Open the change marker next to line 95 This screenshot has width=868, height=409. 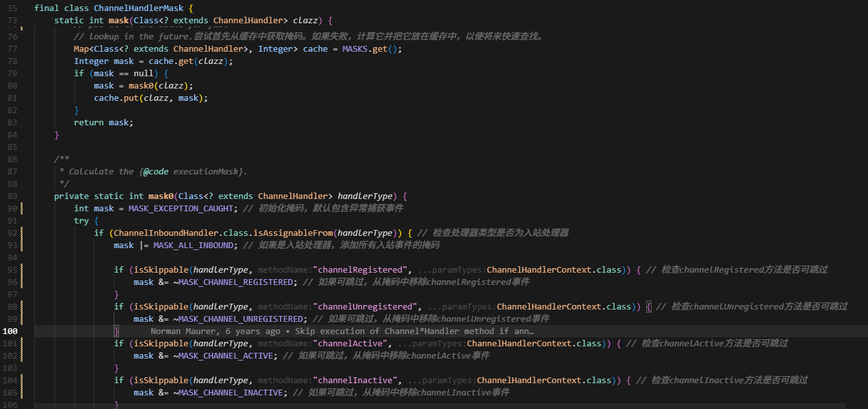pyautogui.click(x=22, y=269)
